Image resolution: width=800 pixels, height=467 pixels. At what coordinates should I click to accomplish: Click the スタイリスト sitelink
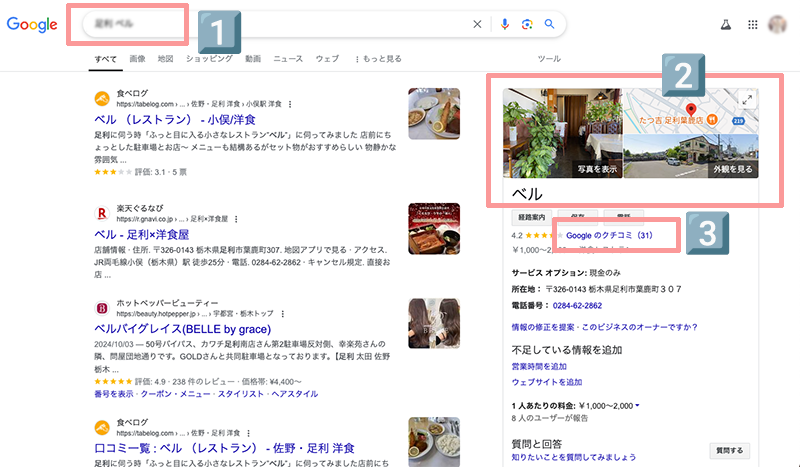(241, 394)
